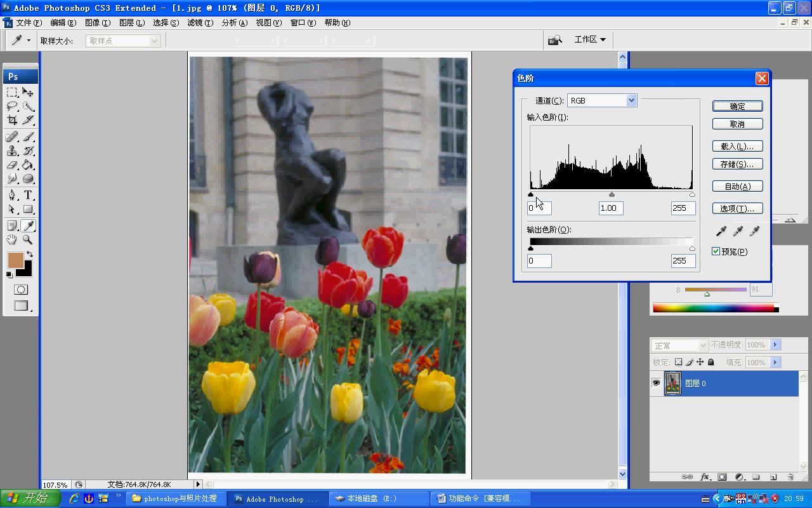Open the 工作区 workspace dropdown
The image size is (812, 508).
(590, 39)
